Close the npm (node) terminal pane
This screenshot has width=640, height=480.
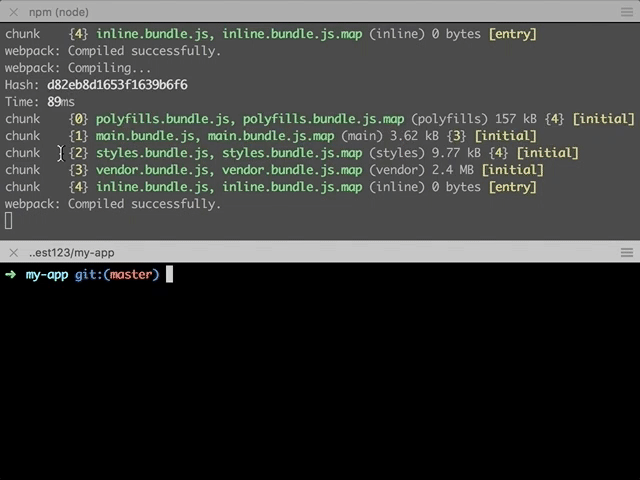pyautogui.click(x=13, y=12)
